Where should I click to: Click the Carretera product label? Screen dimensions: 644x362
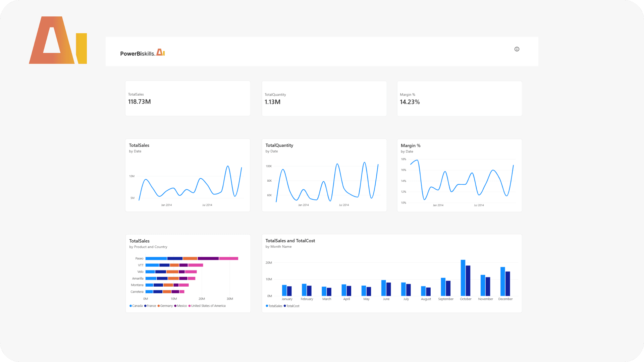(137, 292)
